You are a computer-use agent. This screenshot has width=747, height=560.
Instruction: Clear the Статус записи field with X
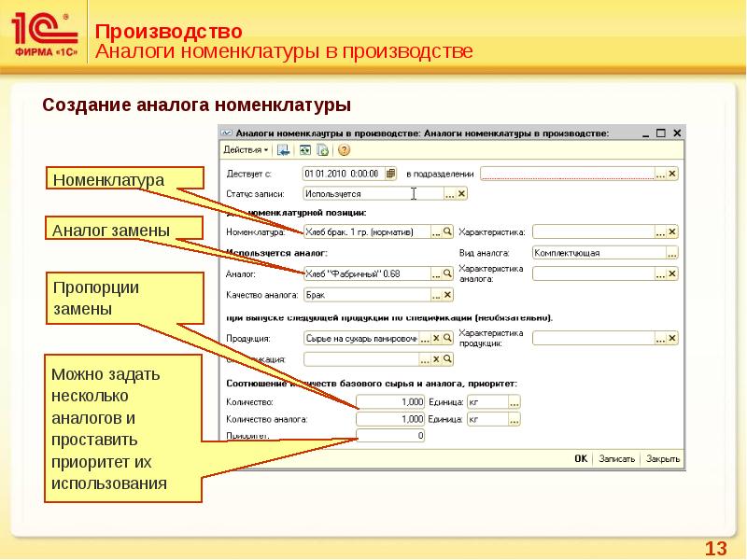point(460,194)
